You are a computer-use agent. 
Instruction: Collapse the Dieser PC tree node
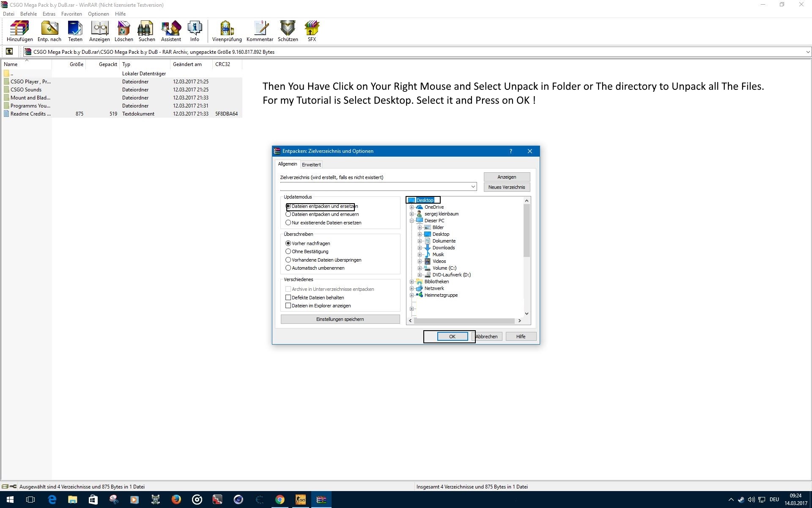(411, 221)
